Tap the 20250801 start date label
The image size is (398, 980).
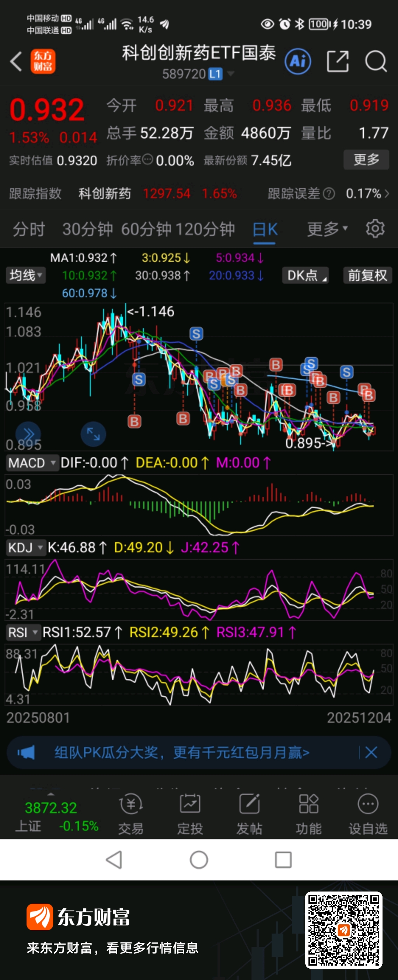pos(38,718)
